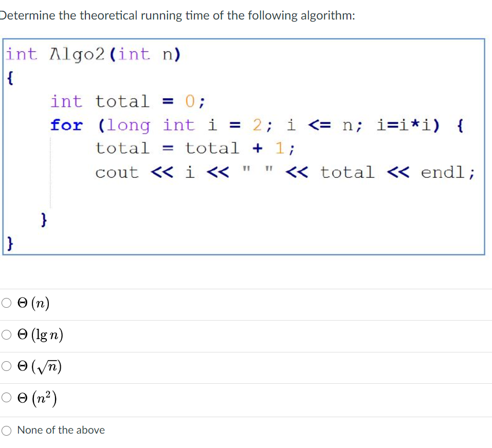This screenshot has width=492, height=448.
Task: Select the Θ(√n) radio button
Action: tap(6, 366)
